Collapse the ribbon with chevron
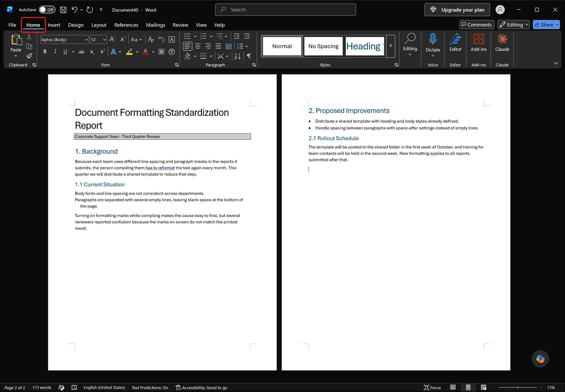Image resolution: width=565 pixels, height=392 pixels. tap(556, 63)
